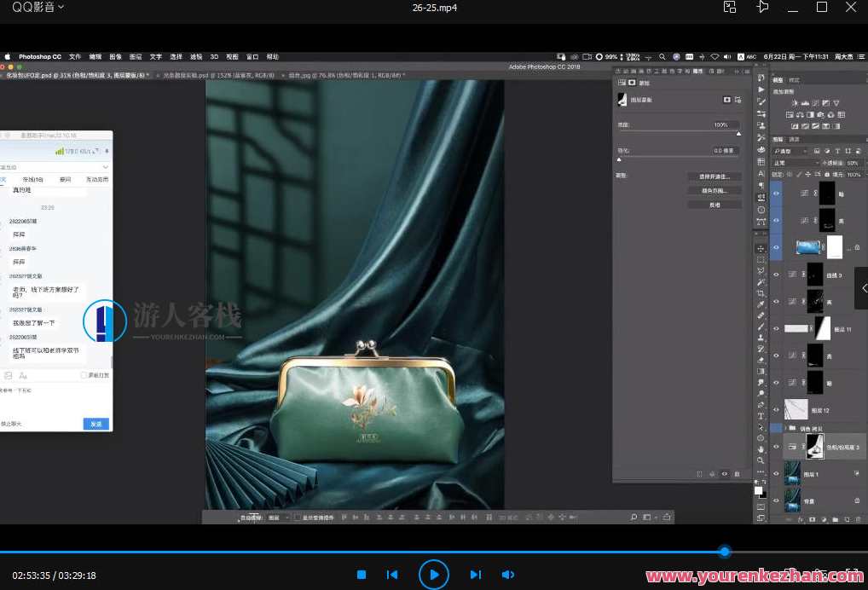Open the 滤镜 menu in menu bar
The width and height of the screenshot is (868, 590).
tap(195, 57)
